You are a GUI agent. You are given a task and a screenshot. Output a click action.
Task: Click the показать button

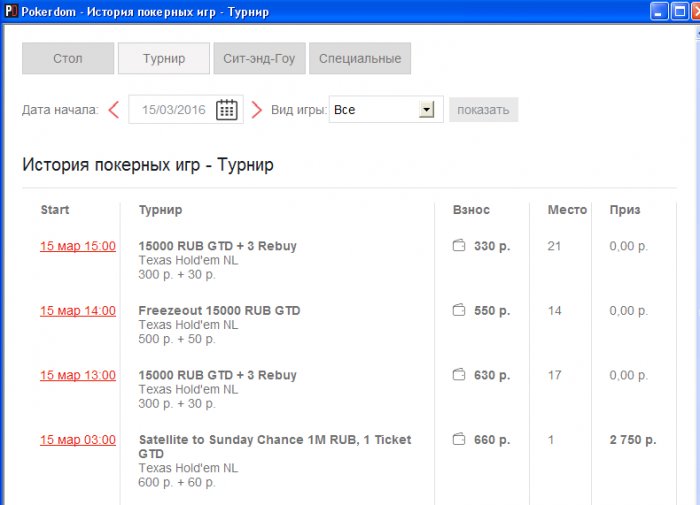483,110
